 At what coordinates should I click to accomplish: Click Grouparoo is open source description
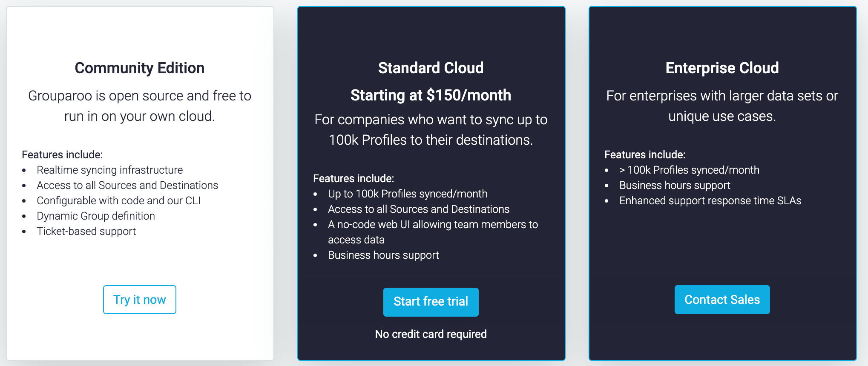coord(140,106)
